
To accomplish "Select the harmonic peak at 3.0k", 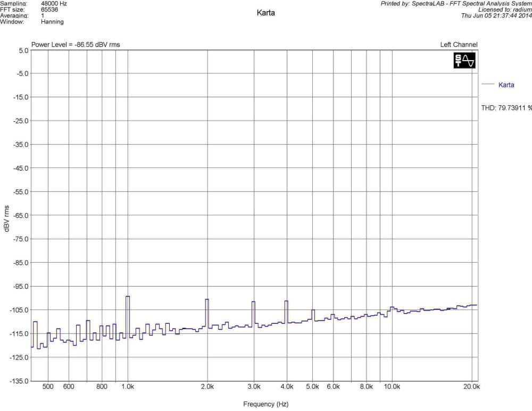I will pyautogui.click(x=254, y=303).
